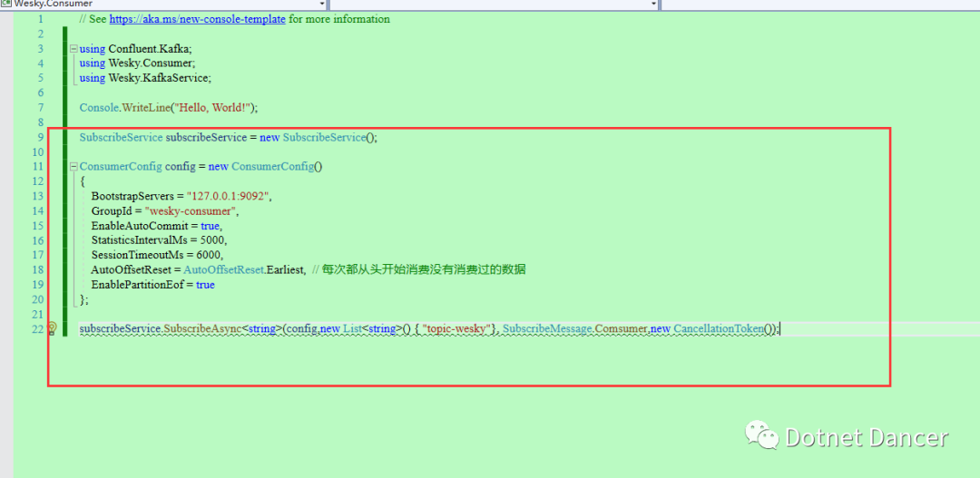
Task: Click the EnableAutoCommit property
Action: pos(140,226)
